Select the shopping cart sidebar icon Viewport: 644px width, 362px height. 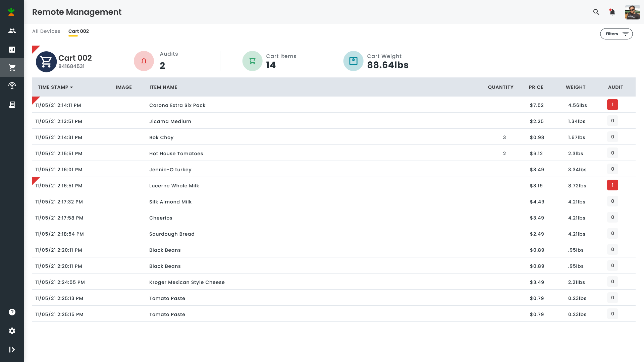click(x=12, y=68)
